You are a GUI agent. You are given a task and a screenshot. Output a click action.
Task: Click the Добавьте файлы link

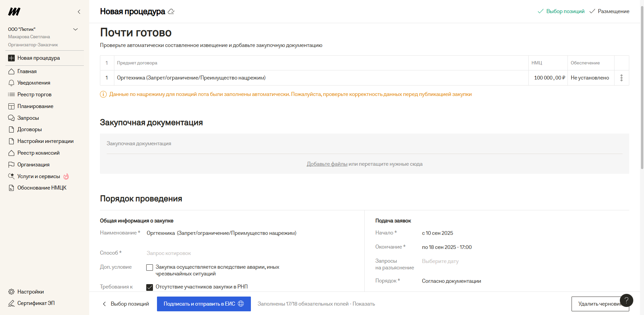pos(327,164)
